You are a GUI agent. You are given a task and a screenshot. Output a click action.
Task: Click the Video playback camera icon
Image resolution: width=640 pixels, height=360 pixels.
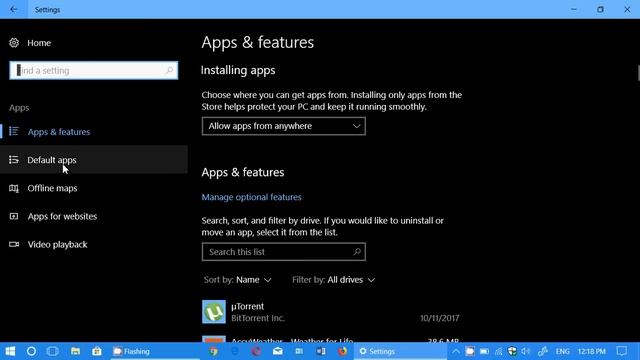[14, 244]
